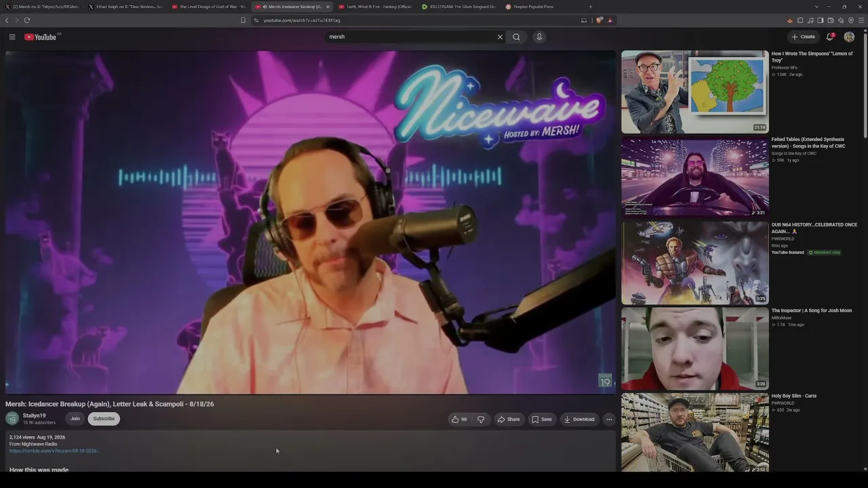This screenshot has height=488, width=868.
Task: Open the Stallyn19 channel name link
Action: coord(34,415)
